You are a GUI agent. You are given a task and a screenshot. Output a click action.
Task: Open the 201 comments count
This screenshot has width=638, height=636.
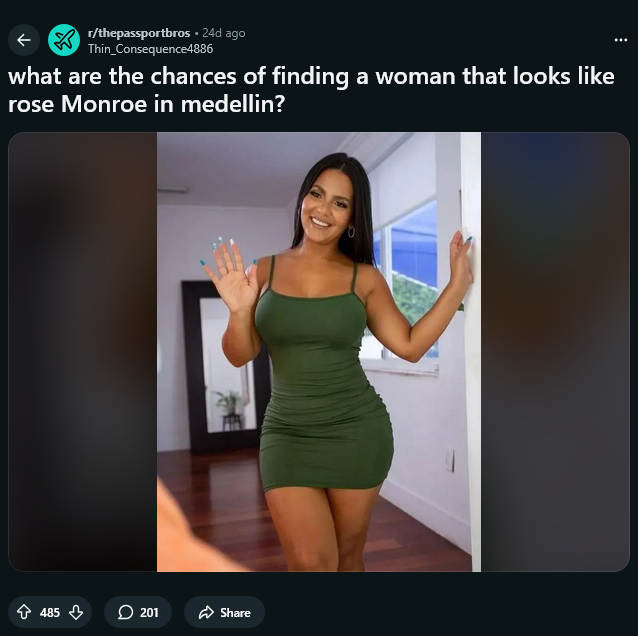149,612
